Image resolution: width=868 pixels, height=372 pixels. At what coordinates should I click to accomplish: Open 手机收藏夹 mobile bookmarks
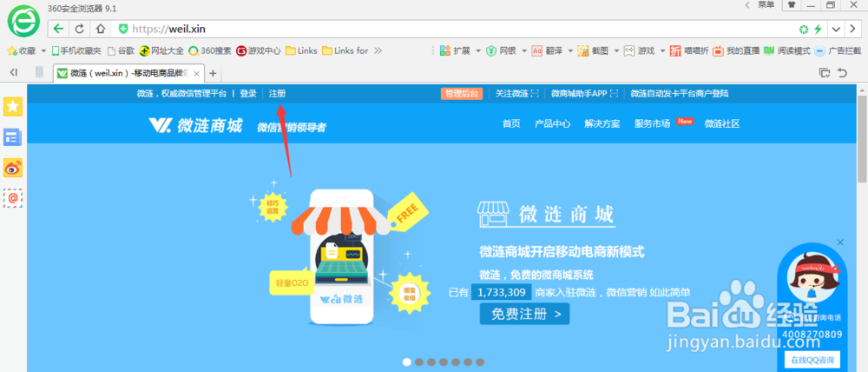(x=76, y=51)
